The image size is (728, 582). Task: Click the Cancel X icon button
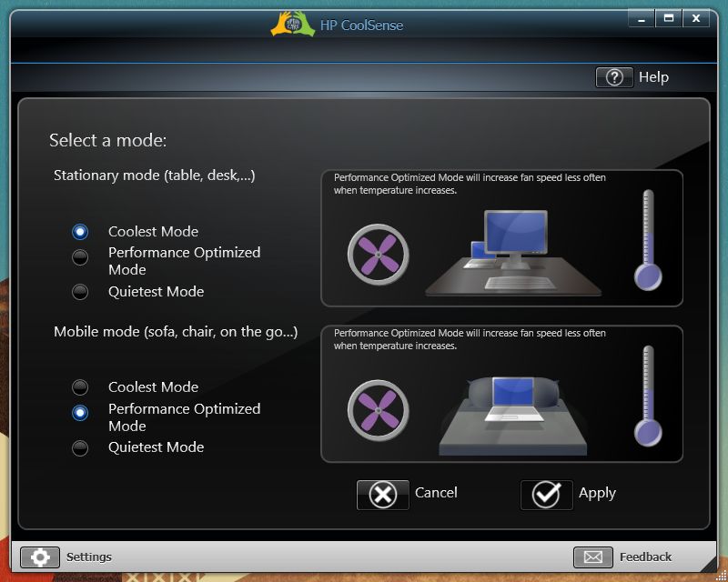click(382, 495)
